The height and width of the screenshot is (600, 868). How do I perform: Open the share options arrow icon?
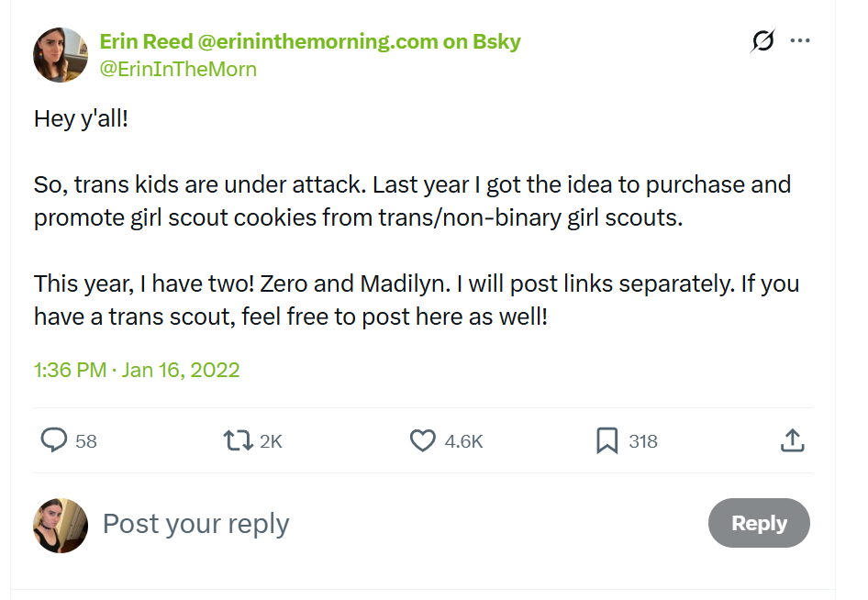coord(792,441)
